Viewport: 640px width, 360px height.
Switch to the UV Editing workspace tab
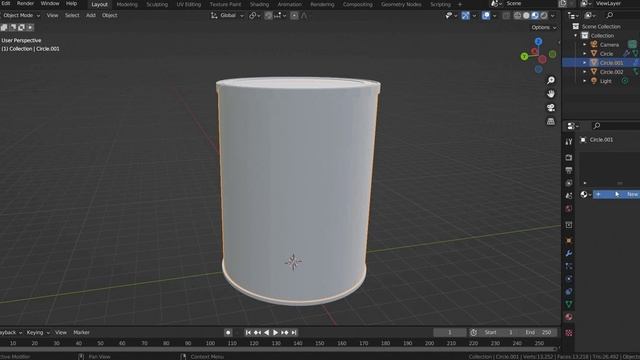point(189,4)
